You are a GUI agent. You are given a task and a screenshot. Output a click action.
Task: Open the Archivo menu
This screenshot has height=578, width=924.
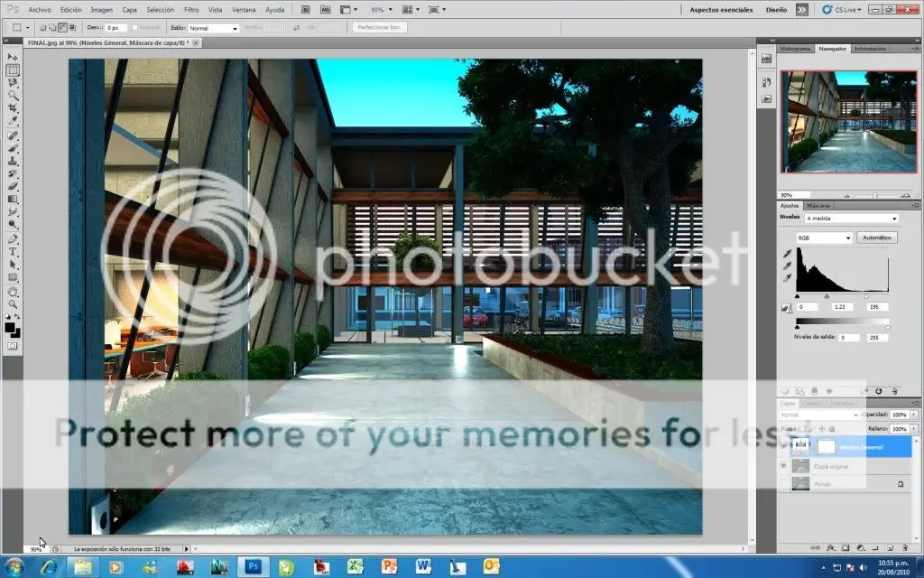point(40,9)
